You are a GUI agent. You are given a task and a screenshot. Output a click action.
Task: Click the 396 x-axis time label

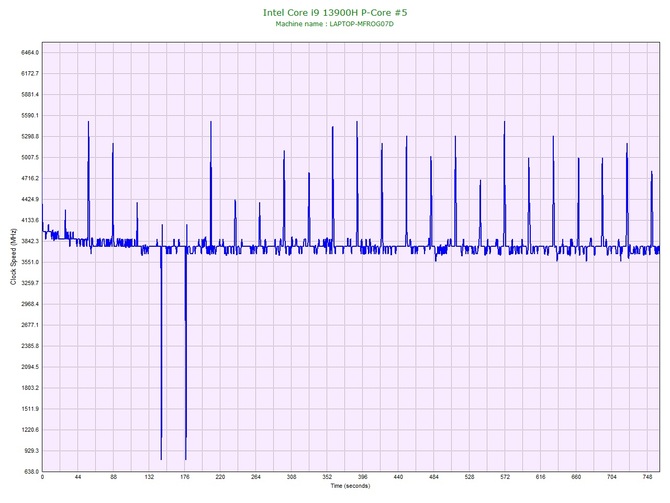(x=362, y=477)
